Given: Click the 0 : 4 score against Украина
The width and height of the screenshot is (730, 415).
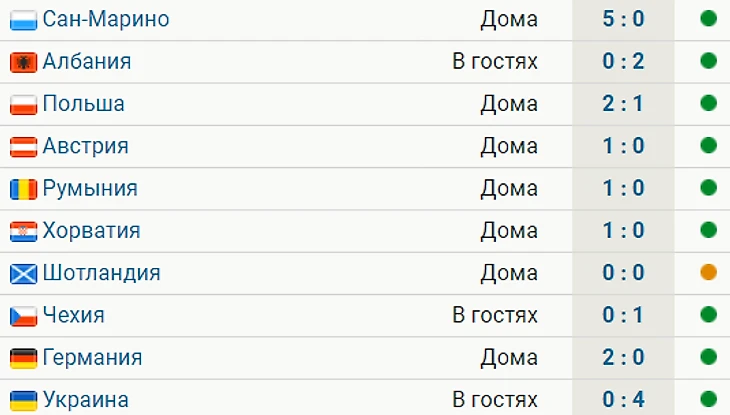Looking at the screenshot, I should 623,400.
